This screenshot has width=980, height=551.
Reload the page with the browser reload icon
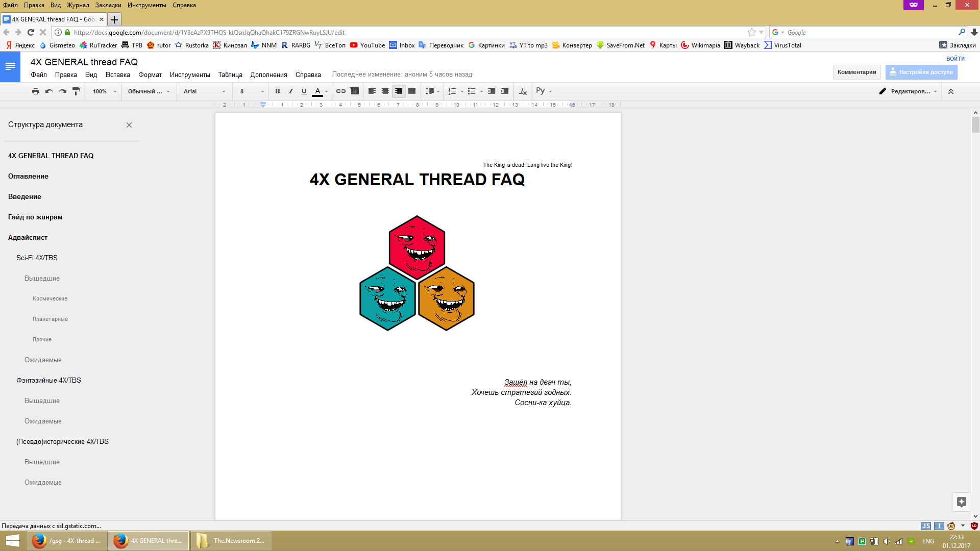click(x=31, y=32)
